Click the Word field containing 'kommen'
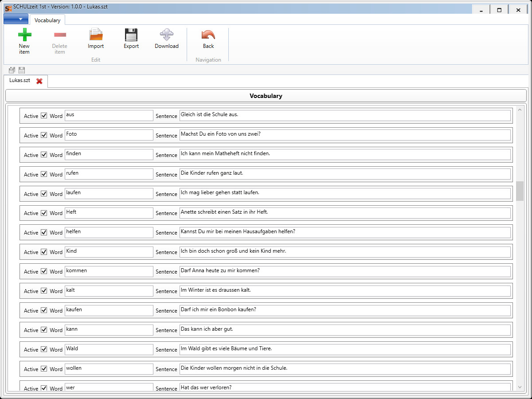 (109, 271)
